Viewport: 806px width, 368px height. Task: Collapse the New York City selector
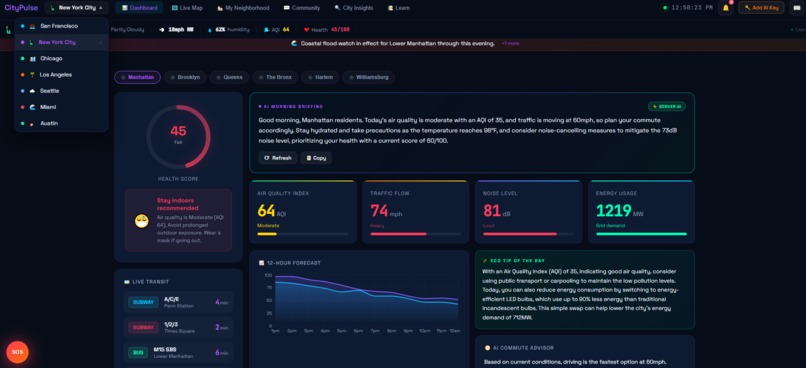point(77,8)
